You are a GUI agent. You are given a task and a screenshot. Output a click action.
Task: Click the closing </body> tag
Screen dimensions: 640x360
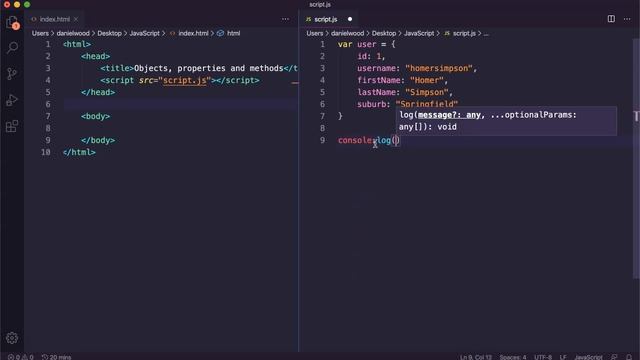[98, 140]
